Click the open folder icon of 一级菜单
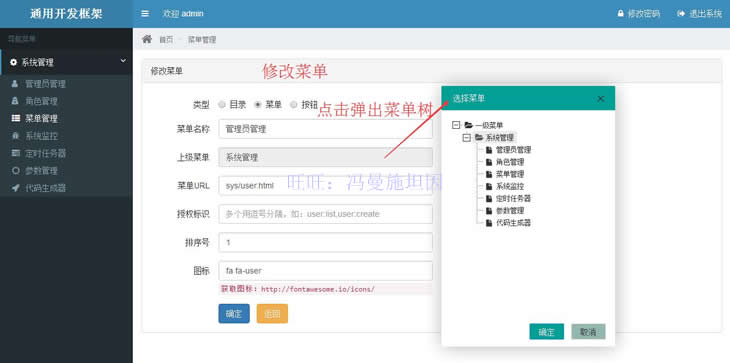This screenshot has width=730, height=363. click(x=468, y=125)
